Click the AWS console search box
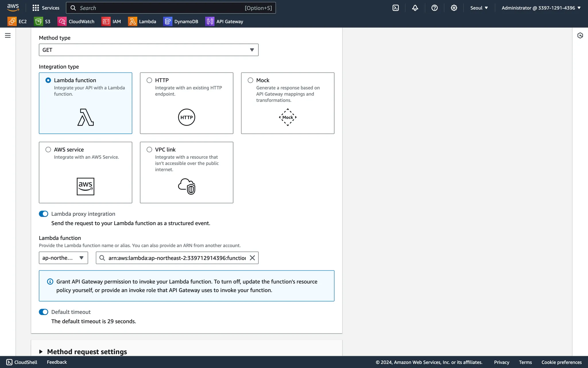Image resolution: width=588 pixels, height=368 pixels. [171, 8]
